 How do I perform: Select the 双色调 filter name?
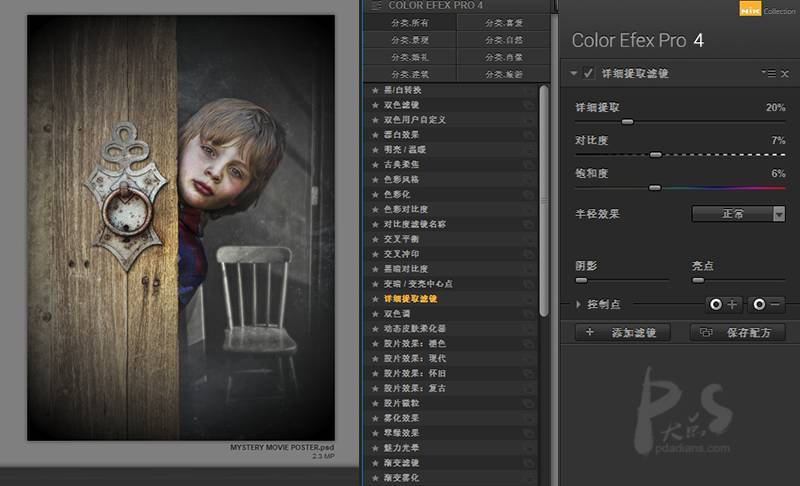click(397, 314)
